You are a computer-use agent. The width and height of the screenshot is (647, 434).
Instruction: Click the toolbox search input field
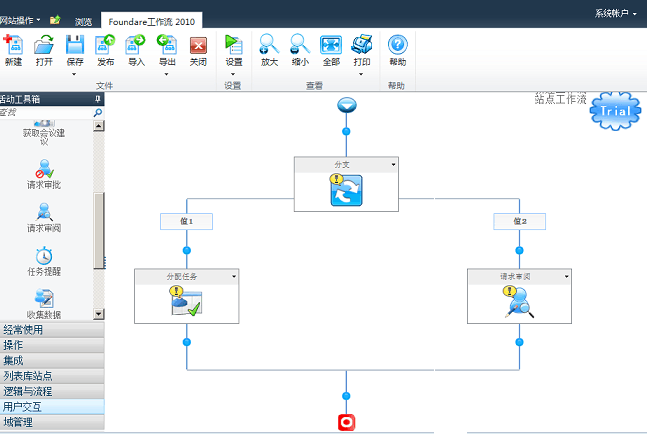pos(45,113)
